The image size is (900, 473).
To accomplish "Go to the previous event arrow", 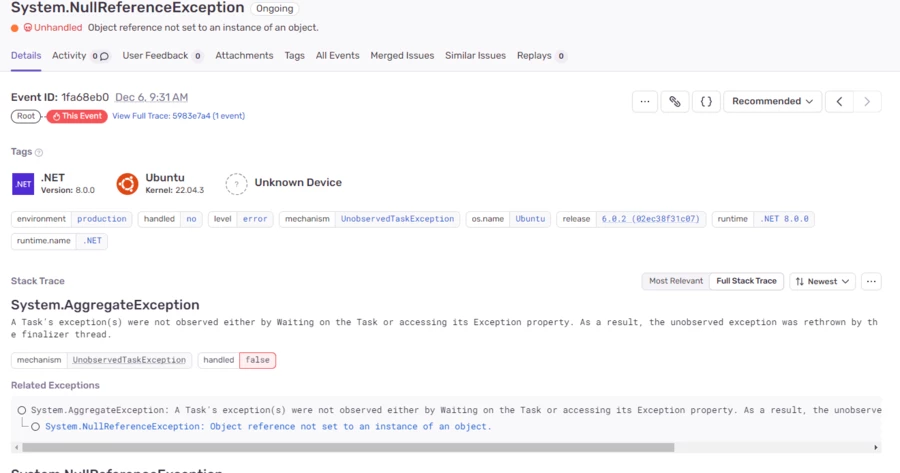I will (x=839, y=102).
